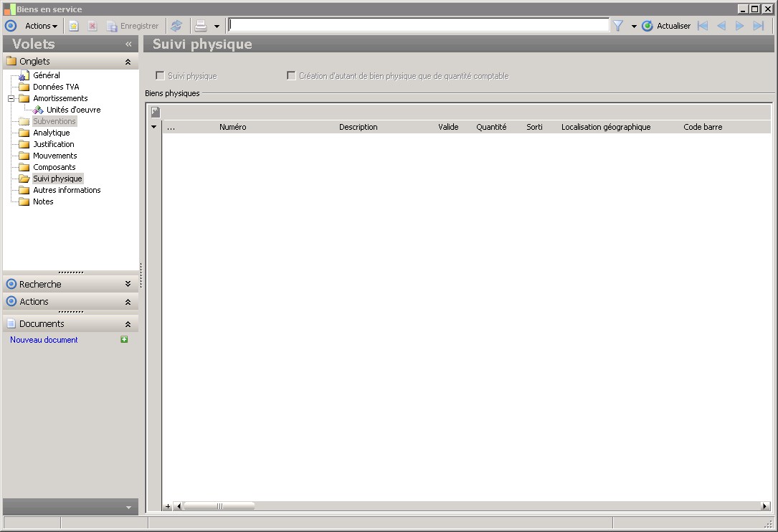Open the filter dropdown arrow
The height and width of the screenshot is (532, 778).
(634, 27)
